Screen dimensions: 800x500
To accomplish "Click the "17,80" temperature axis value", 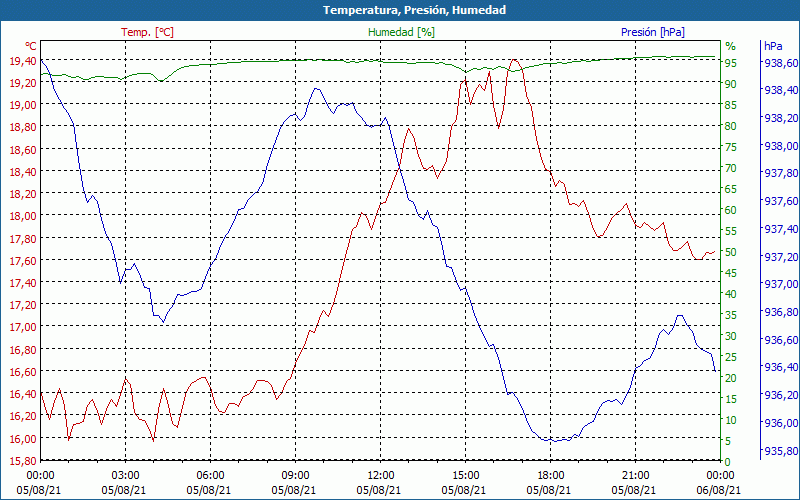I will [22, 238].
